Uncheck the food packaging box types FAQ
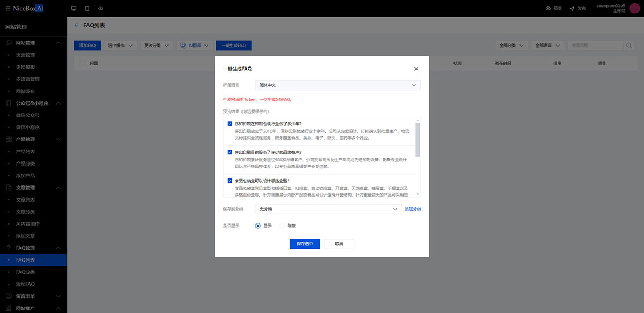This screenshot has height=313, width=644. (x=230, y=181)
